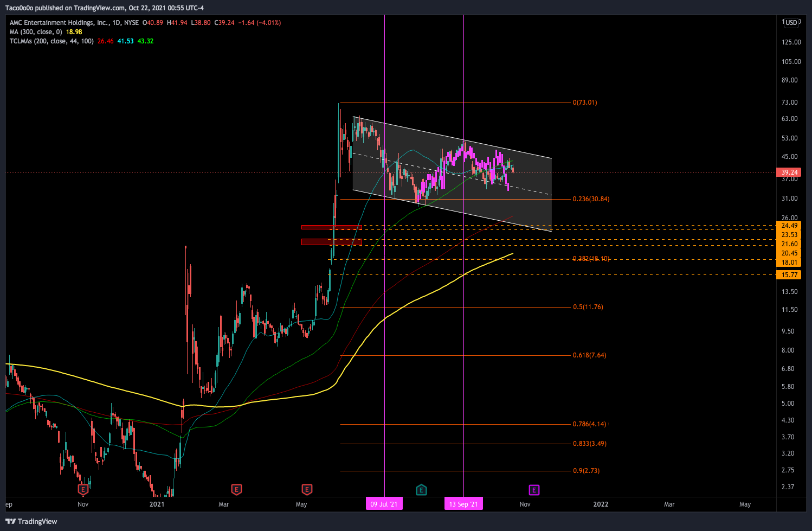Click the 21.60 price level label
The width and height of the screenshot is (812, 531).
tap(789, 244)
